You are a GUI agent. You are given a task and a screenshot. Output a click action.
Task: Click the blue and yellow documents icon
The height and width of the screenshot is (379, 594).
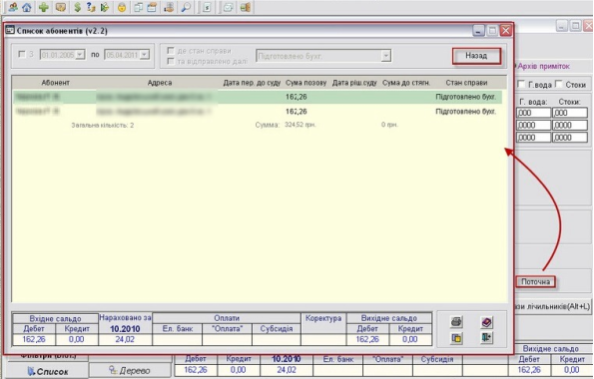456,338
